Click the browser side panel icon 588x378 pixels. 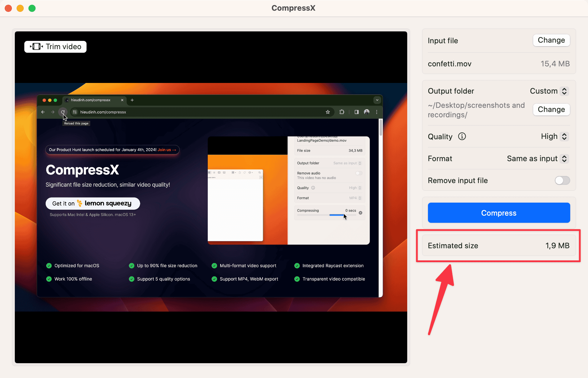pos(357,112)
